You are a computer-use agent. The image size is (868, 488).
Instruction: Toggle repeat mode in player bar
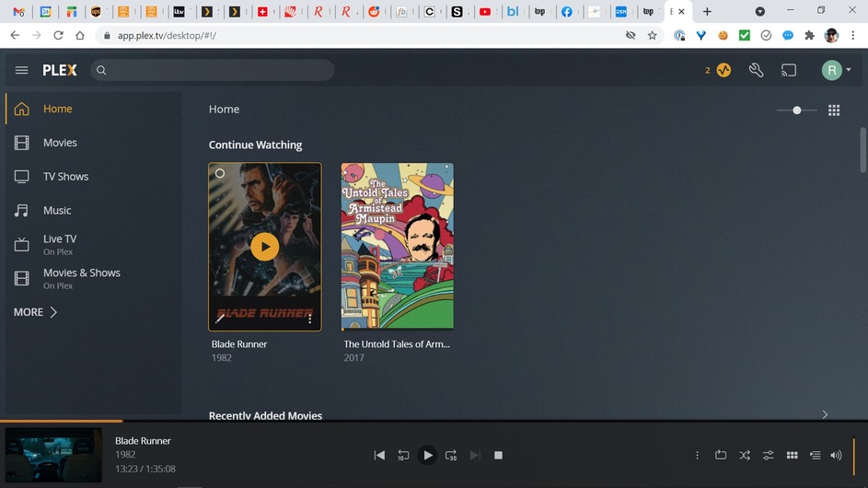point(721,455)
